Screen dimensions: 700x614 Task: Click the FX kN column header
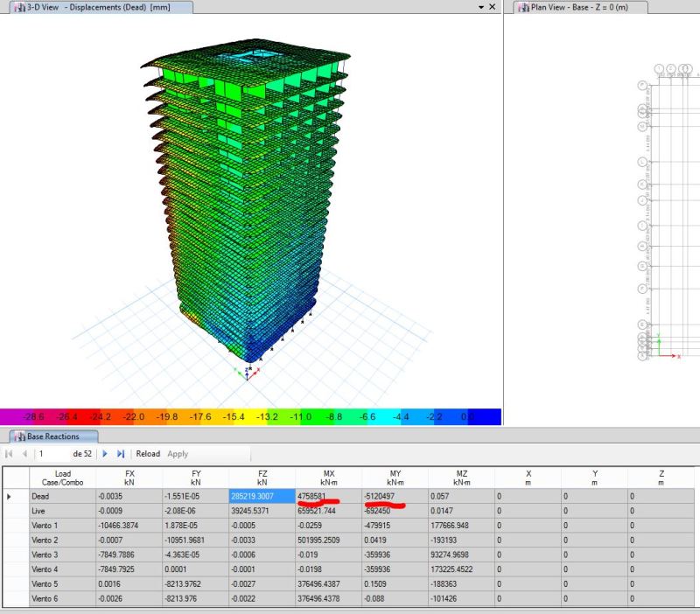(x=129, y=478)
